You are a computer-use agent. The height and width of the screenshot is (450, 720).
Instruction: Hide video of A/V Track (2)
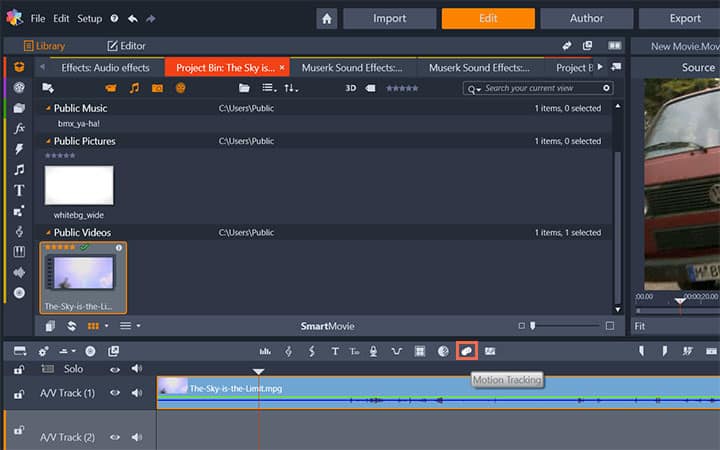tap(115, 437)
